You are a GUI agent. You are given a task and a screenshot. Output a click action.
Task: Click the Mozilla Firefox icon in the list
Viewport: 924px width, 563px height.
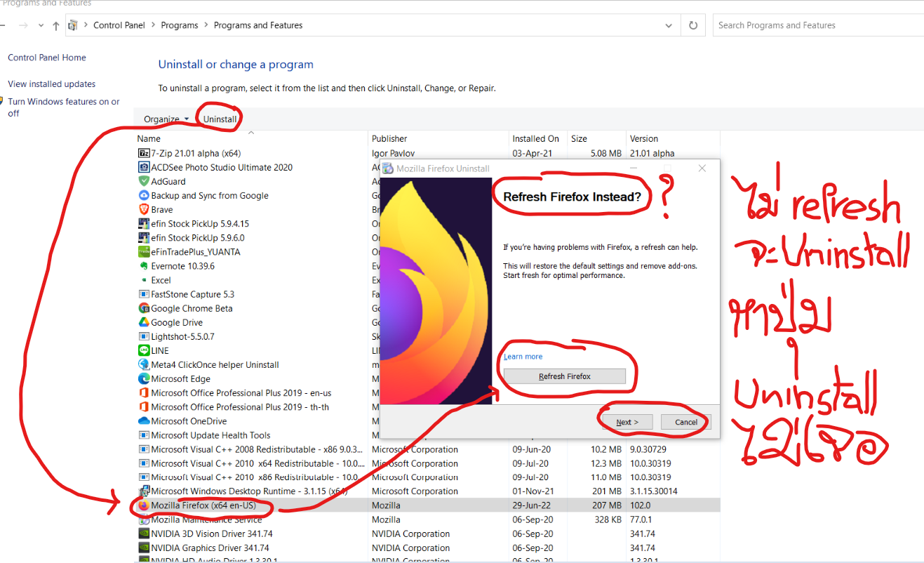point(144,505)
